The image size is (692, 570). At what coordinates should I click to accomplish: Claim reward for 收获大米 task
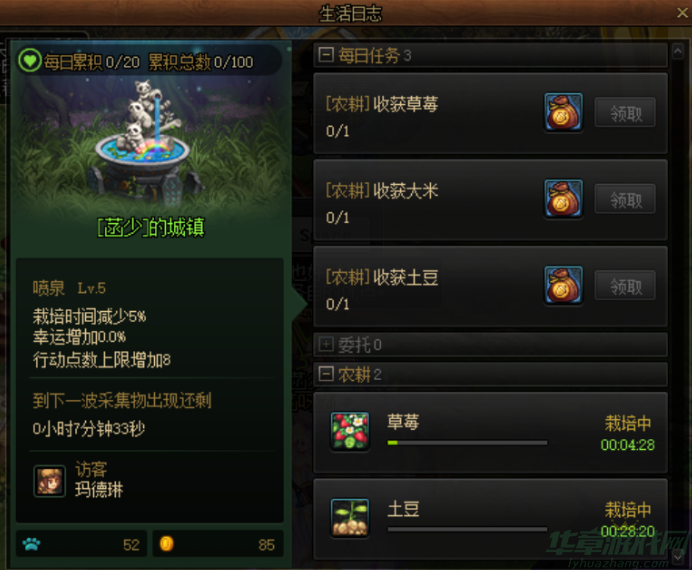[625, 199]
